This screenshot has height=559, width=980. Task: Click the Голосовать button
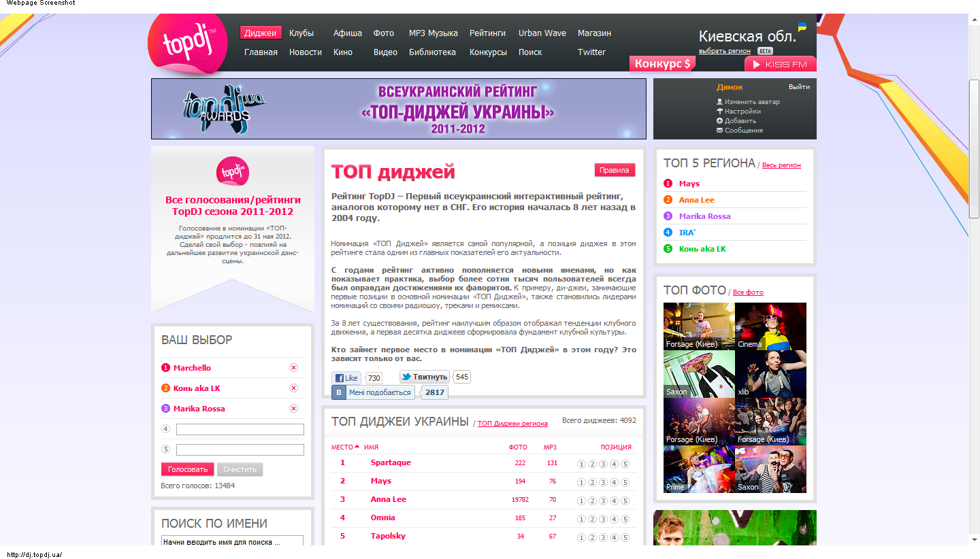click(187, 469)
